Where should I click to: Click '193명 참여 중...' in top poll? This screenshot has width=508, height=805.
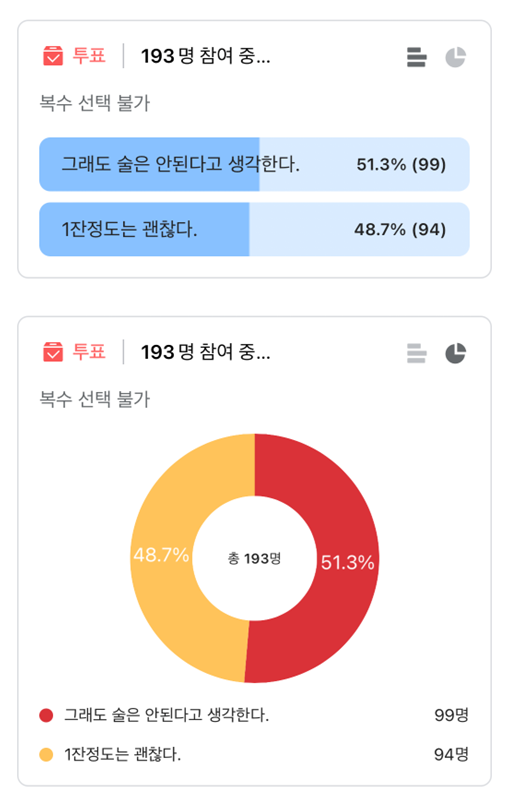coord(205,56)
